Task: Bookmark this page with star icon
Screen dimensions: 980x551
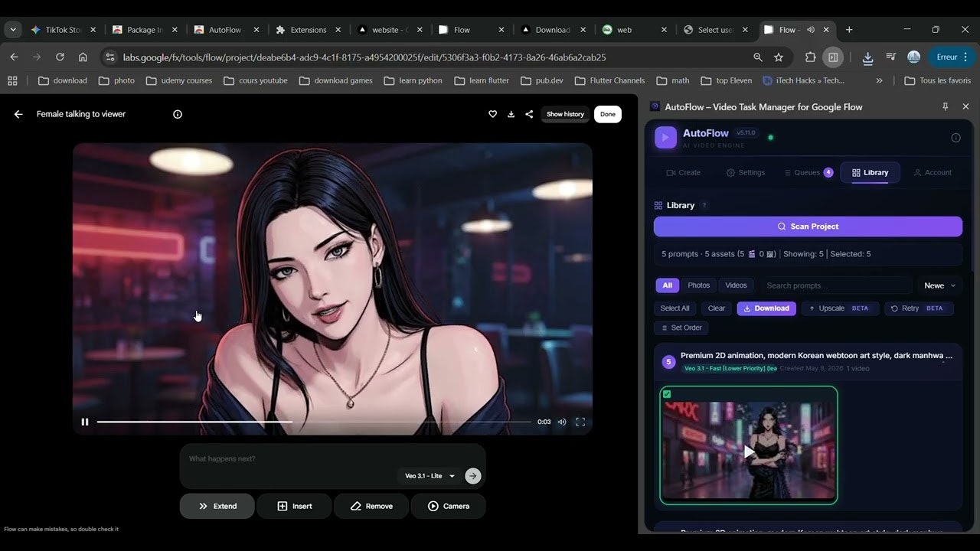Action: point(779,57)
